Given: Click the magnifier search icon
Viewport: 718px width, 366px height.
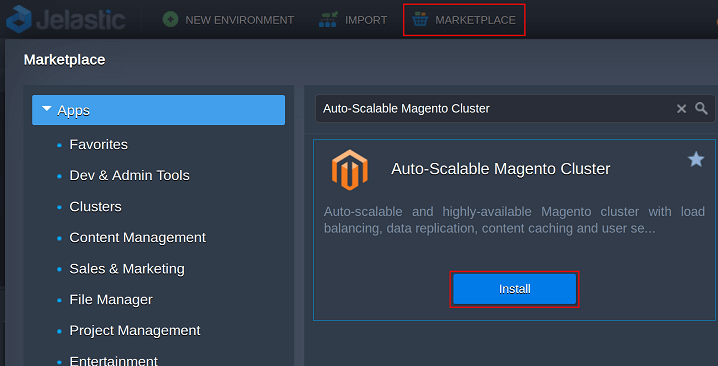Looking at the screenshot, I should (x=701, y=109).
